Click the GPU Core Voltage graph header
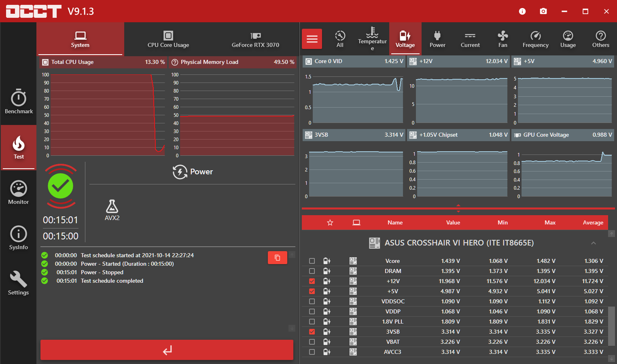This screenshot has height=364, width=617. (563, 135)
